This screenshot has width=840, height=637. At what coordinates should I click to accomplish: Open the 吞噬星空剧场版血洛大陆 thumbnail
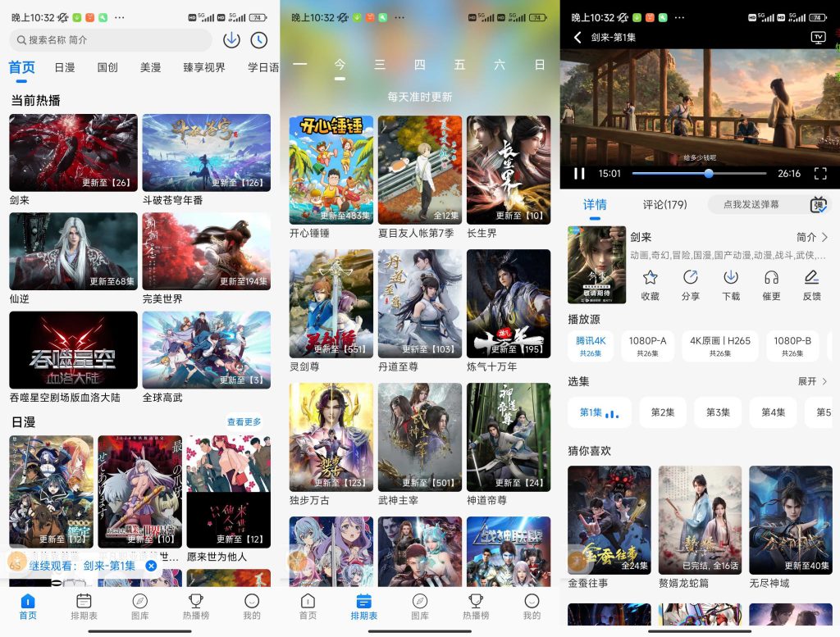pos(73,350)
